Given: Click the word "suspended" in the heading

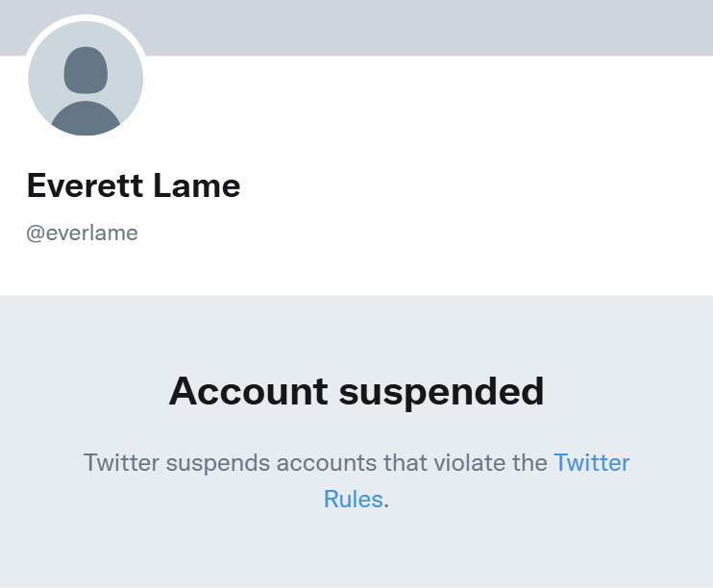Looking at the screenshot, I should (x=441, y=391).
